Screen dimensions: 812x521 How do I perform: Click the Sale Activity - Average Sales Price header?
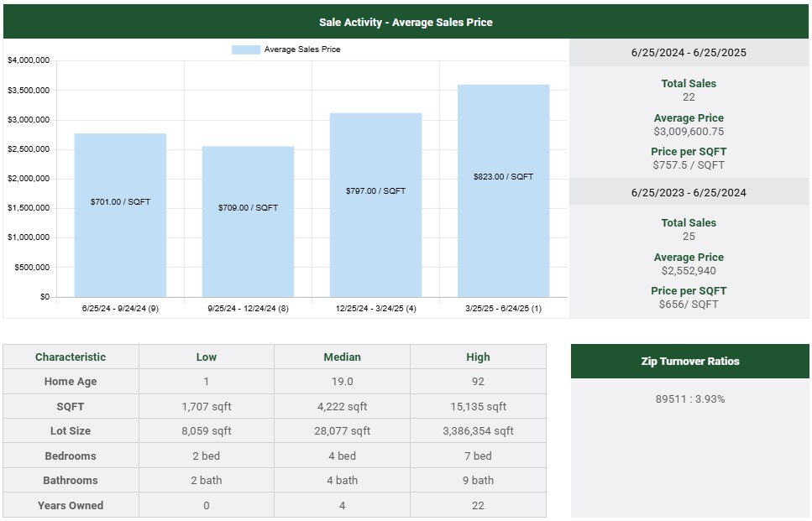[406, 22]
